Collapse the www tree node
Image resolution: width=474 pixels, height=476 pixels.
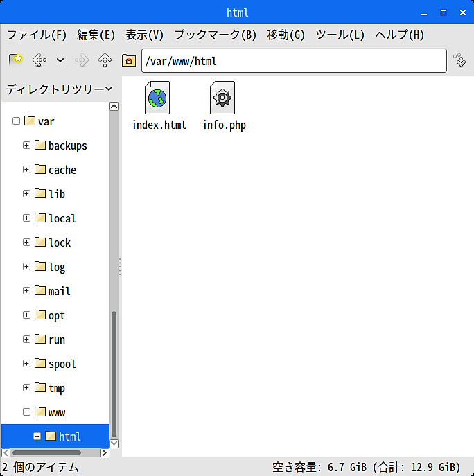coord(27,412)
